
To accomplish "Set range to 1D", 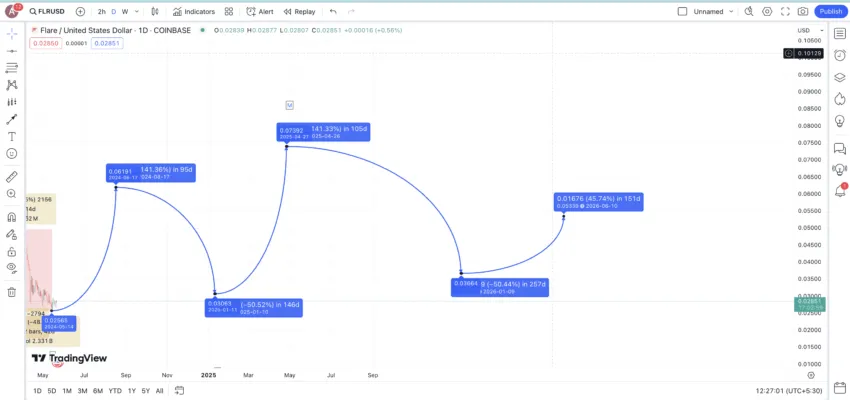I will (37, 391).
